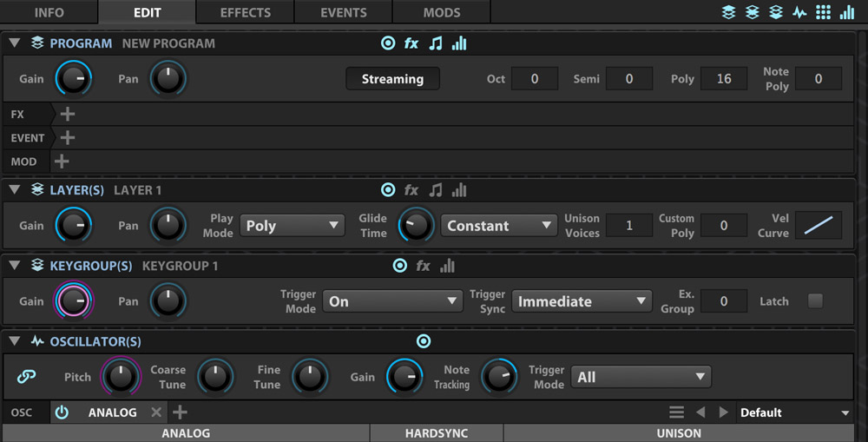Click the Streaming button
The width and height of the screenshot is (868, 442).
pos(393,79)
